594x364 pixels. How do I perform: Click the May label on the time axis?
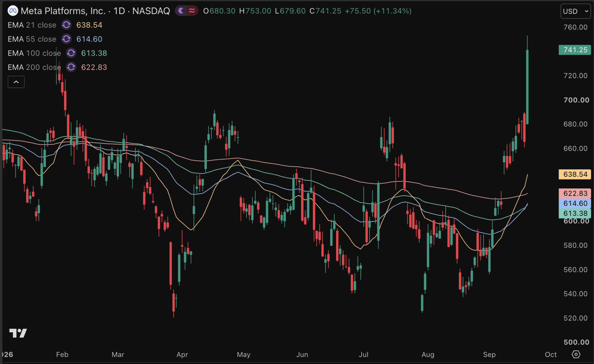coord(243,354)
